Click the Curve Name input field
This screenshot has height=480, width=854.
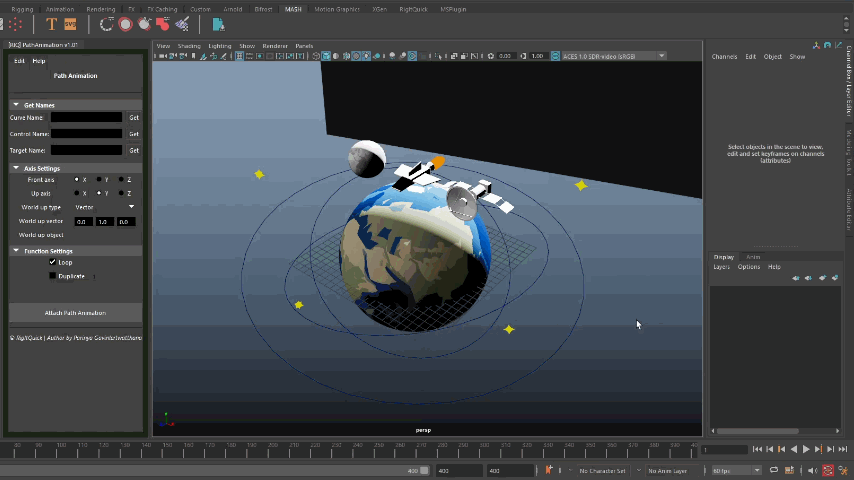(x=86, y=117)
